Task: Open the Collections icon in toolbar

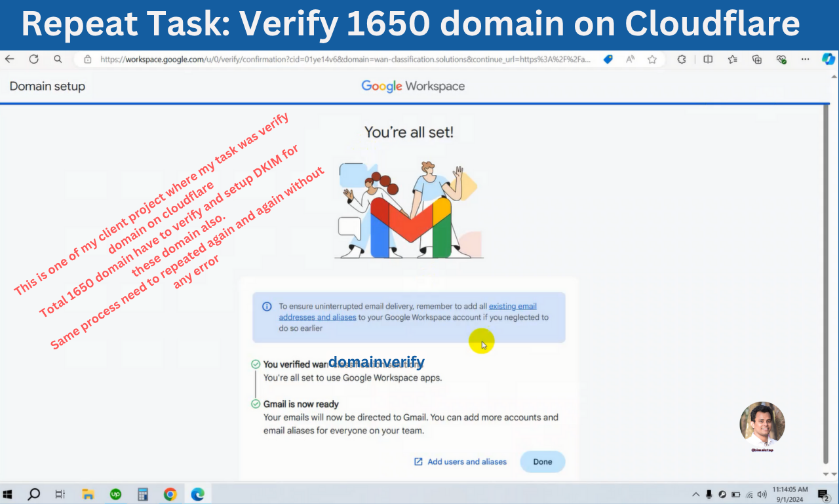Action: (757, 59)
